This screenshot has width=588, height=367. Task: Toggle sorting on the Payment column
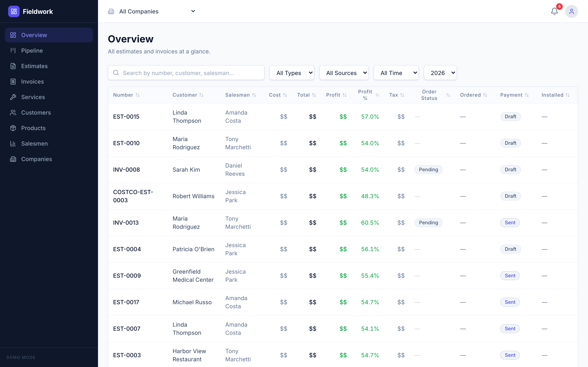click(527, 95)
